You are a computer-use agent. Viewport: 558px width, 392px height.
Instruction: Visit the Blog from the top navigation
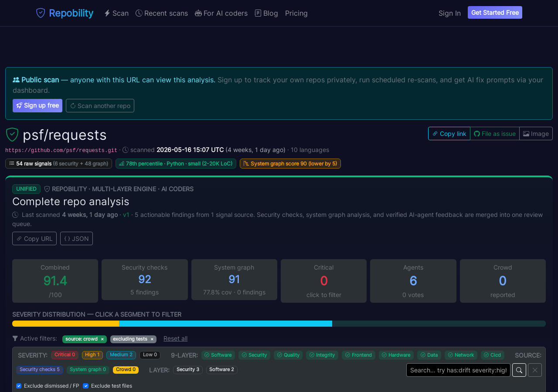click(x=266, y=13)
